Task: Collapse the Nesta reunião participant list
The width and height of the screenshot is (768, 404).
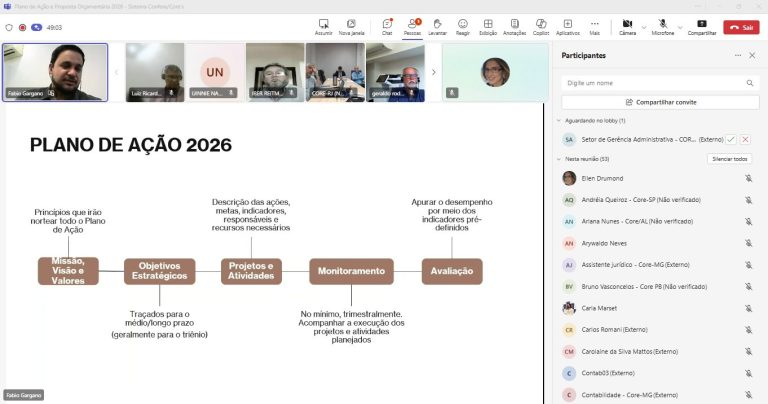Action: [x=559, y=159]
